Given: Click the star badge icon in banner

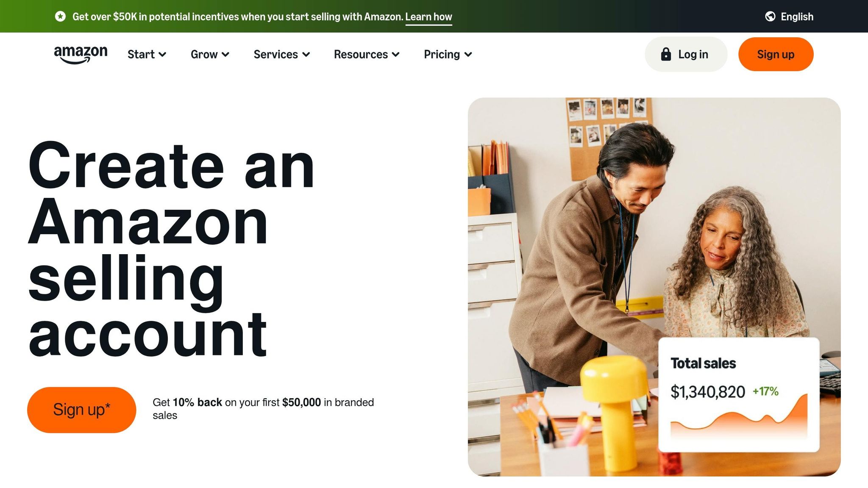Looking at the screenshot, I should coord(61,17).
